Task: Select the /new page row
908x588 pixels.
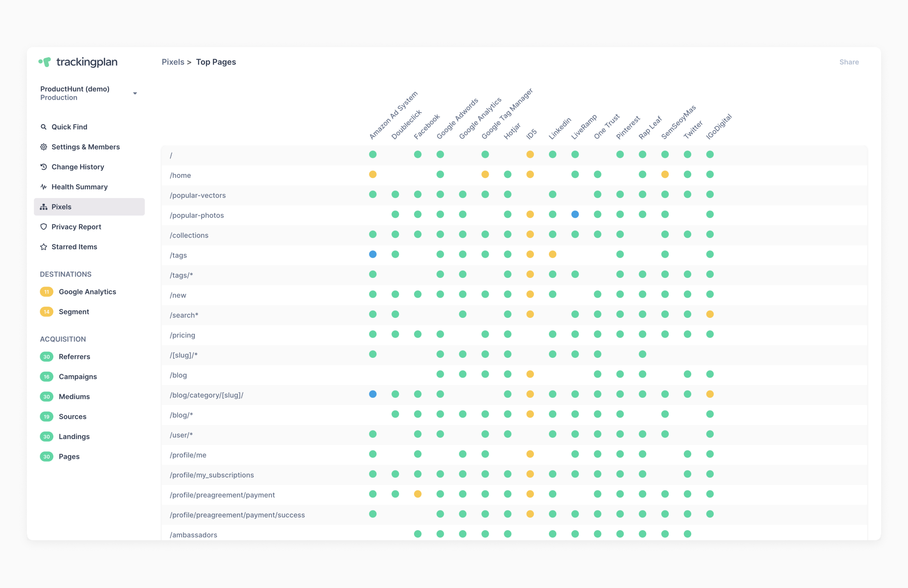Action: point(514,295)
